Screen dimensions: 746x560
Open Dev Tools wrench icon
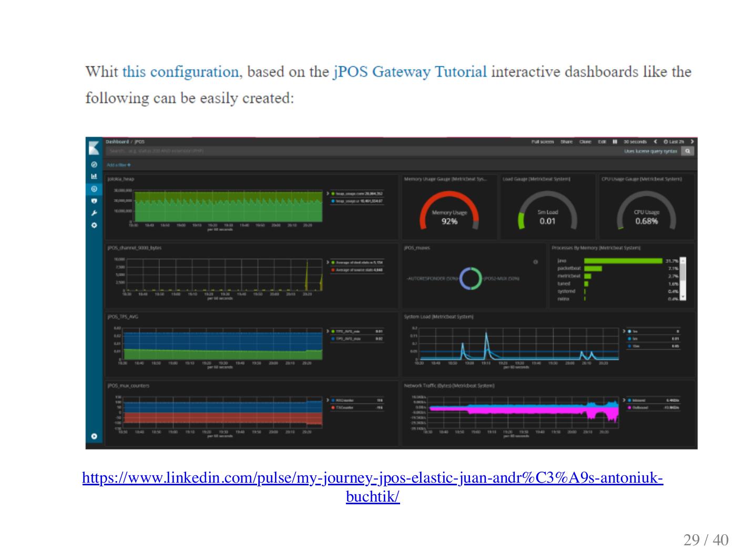94,213
